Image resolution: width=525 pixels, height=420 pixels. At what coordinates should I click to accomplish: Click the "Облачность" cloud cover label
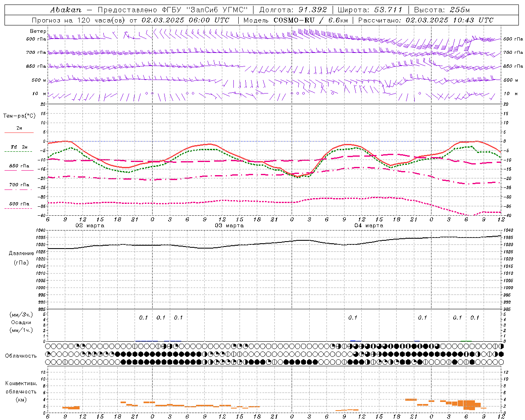click(x=21, y=356)
